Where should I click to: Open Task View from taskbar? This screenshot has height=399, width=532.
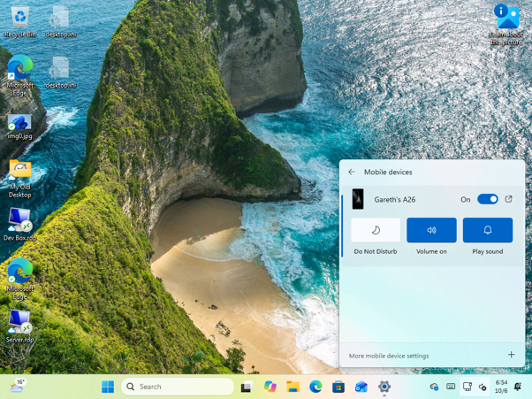click(247, 387)
